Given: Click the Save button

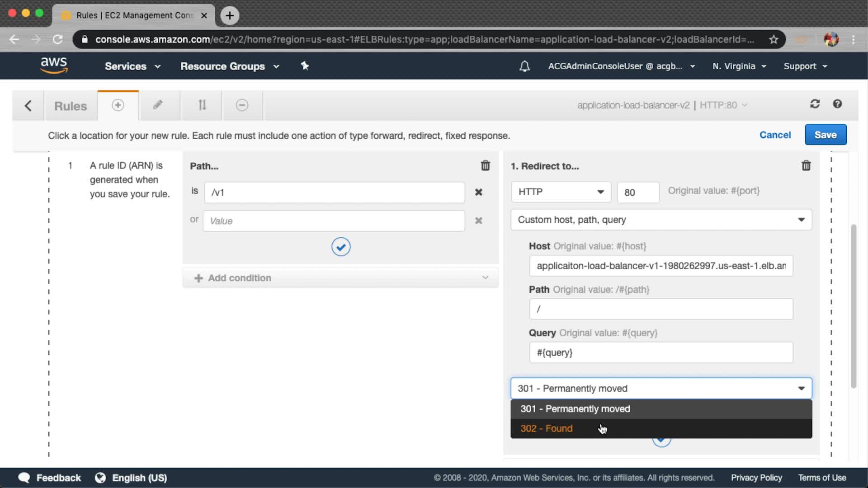Looking at the screenshot, I should coord(825,135).
